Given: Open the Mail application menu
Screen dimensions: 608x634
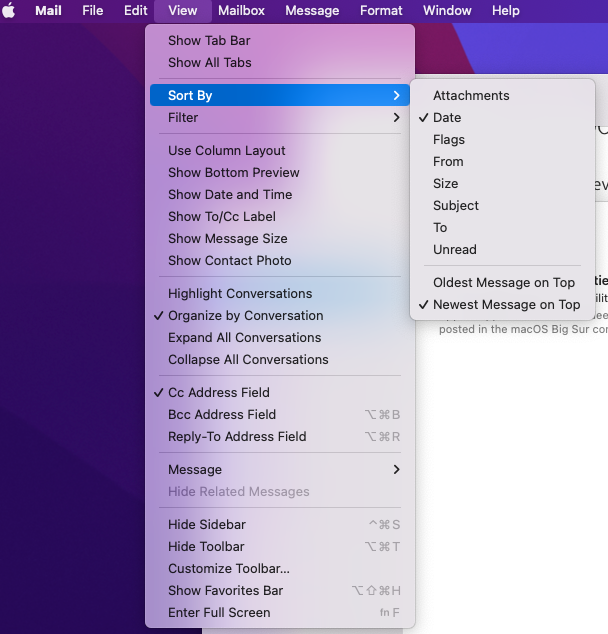Looking at the screenshot, I should click(48, 11).
